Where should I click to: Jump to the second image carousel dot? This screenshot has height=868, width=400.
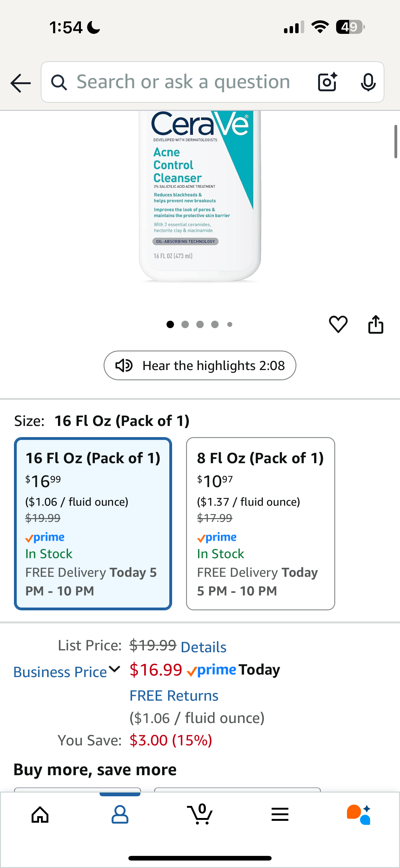[185, 324]
